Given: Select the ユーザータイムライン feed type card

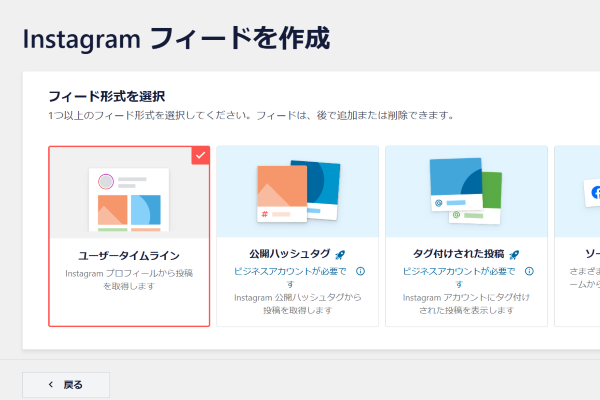Looking at the screenshot, I should (129, 236).
